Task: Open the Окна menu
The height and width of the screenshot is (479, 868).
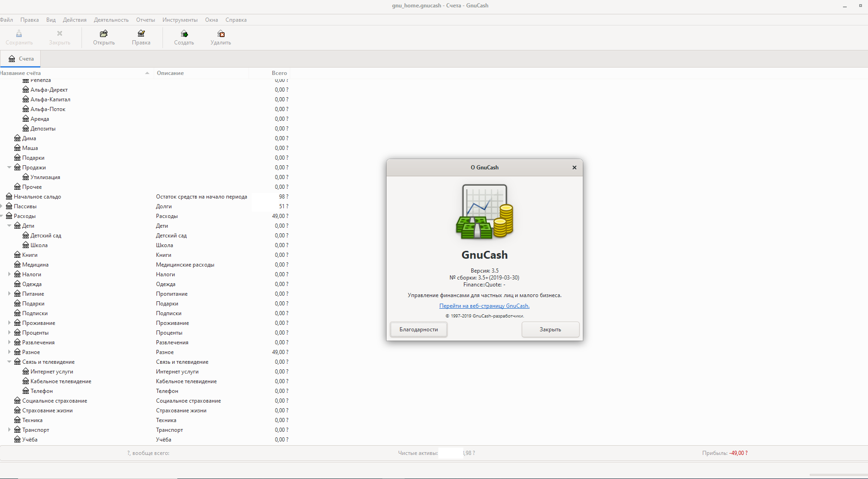Action: [x=212, y=20]
